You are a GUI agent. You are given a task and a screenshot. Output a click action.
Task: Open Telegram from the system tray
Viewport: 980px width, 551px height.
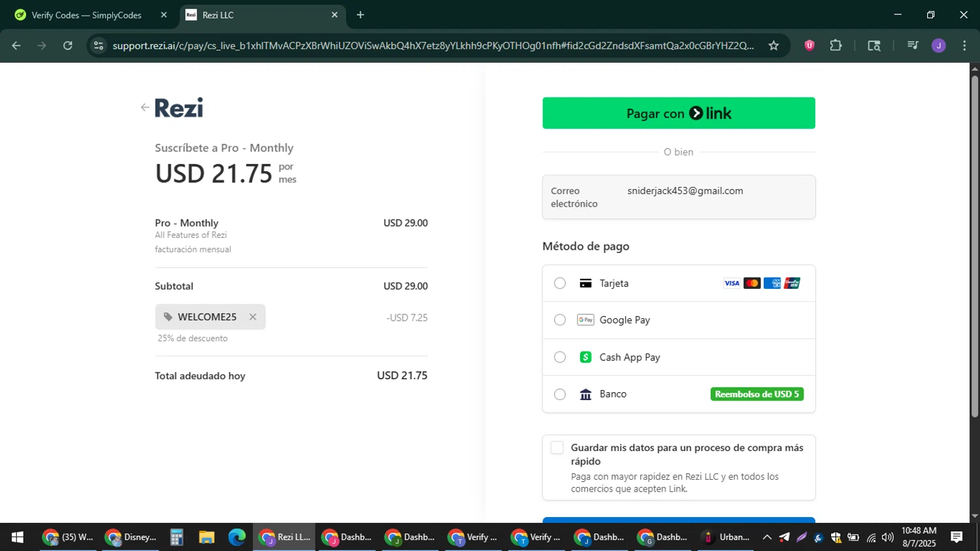(x=784, y=537)
